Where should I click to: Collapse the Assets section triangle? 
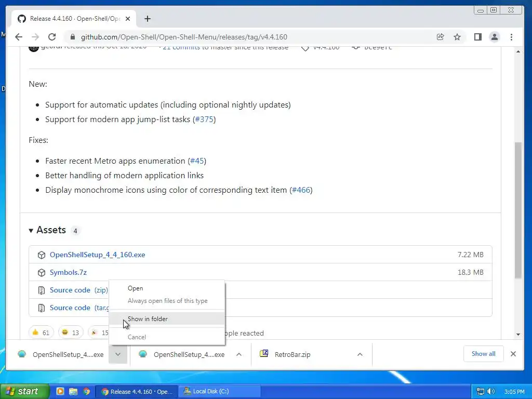pyautogui.click(x=31, y=231)
